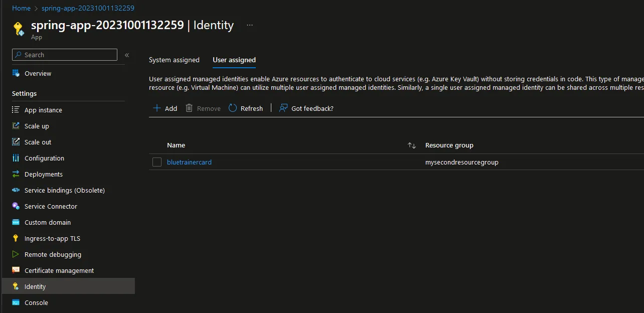Click the Resource group column header

click(x=449, y=145)
